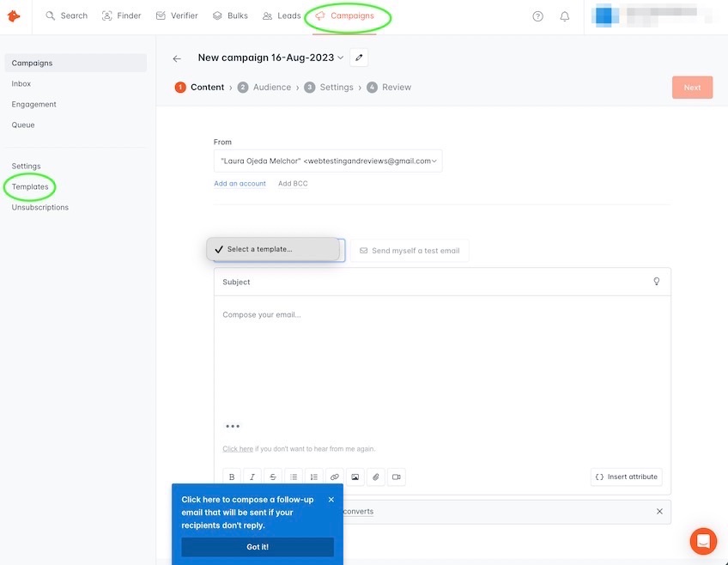Insert a video
The image size is (728, 565).
397,477
